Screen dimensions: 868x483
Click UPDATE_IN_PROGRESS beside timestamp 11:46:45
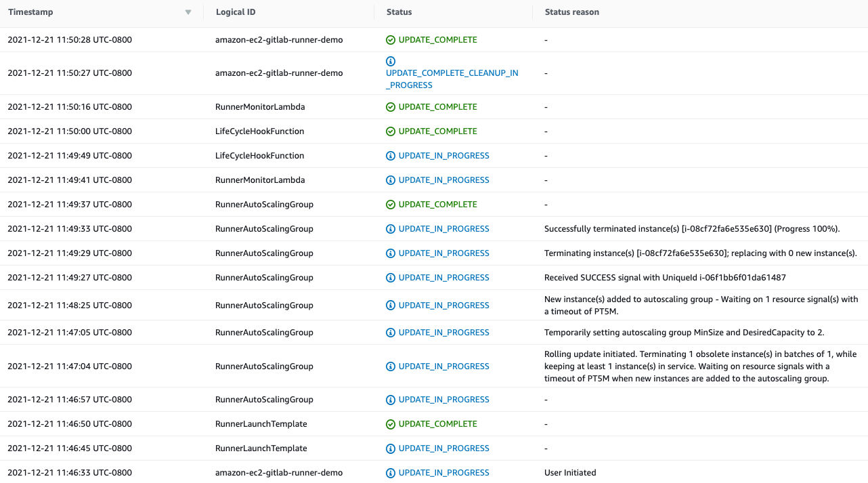coord(443,448)
